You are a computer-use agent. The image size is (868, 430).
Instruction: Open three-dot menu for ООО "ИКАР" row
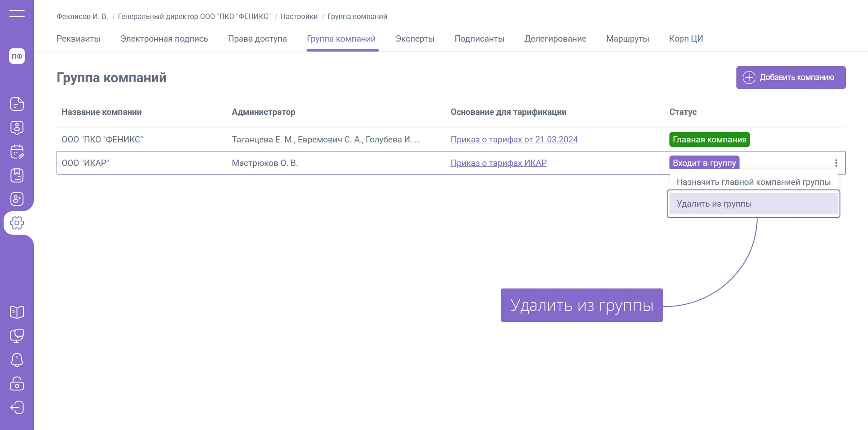pos(836,163)
